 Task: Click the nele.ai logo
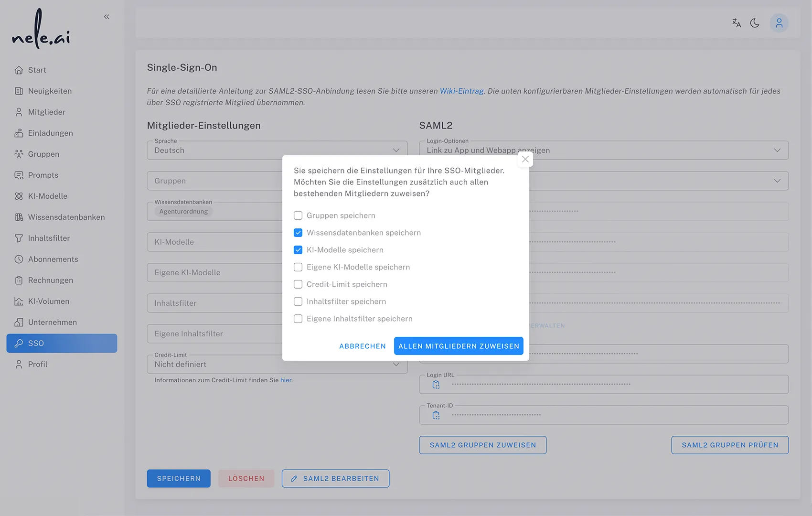point(41,29)
